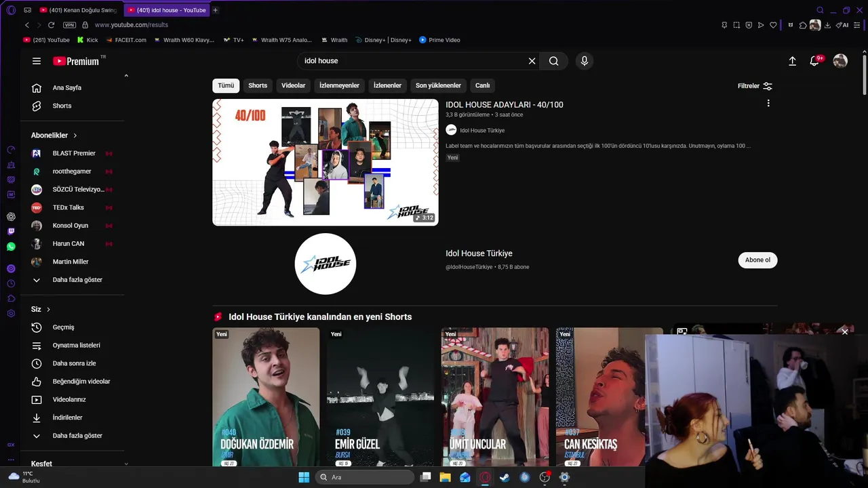The width and height of the screenshot is (868, 488).
Task: Toggle the ad blocker shield icon
Action: tap(749, 25)
